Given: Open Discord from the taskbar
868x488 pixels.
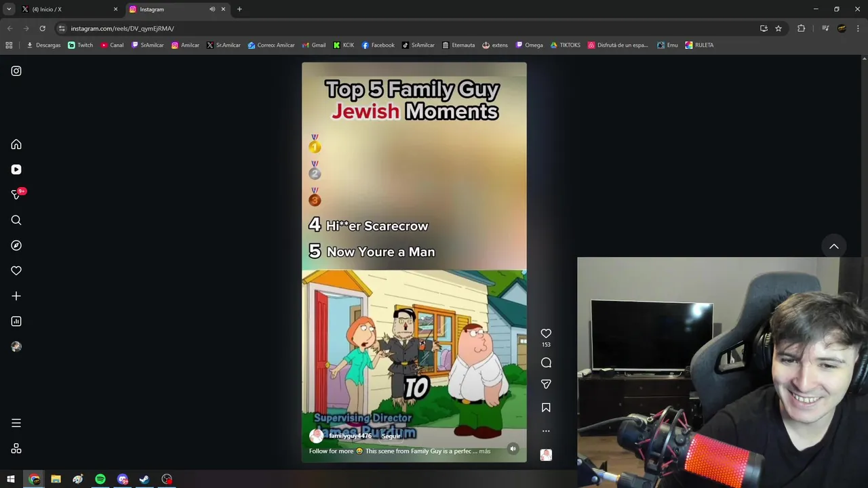Looking at the screenshot, I should point(123,479).
